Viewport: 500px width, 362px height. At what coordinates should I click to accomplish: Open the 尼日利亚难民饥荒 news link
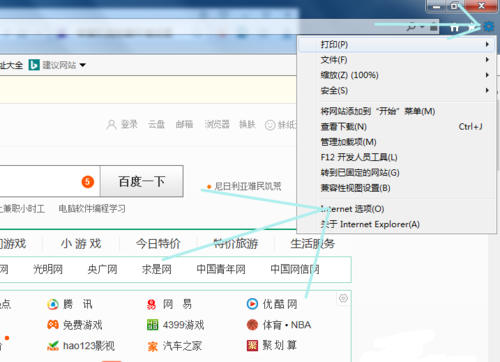[x=248, y=186]
